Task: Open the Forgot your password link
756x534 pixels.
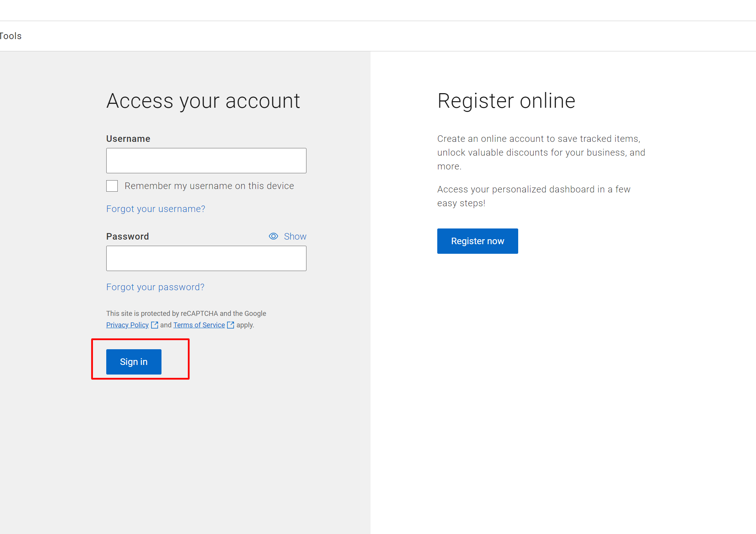Action: [x=155, y=287]
